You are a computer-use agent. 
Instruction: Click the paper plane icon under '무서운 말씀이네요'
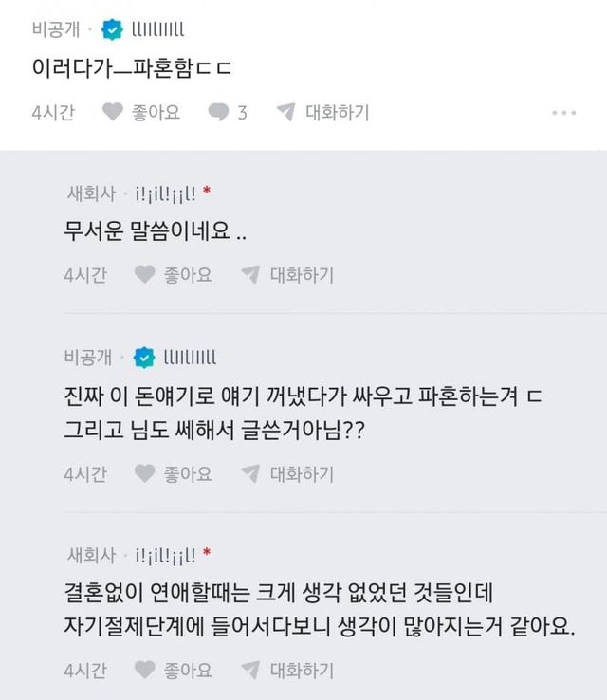pos(250,275)
